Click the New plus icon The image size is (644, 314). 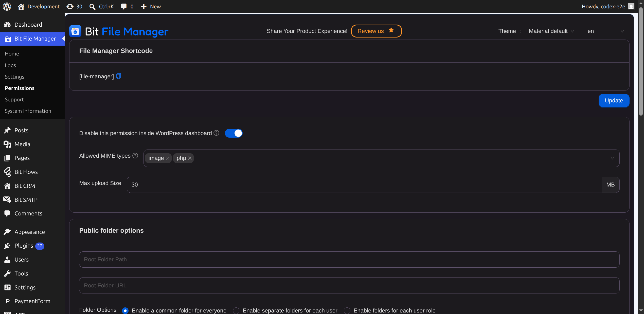(144, 7)
